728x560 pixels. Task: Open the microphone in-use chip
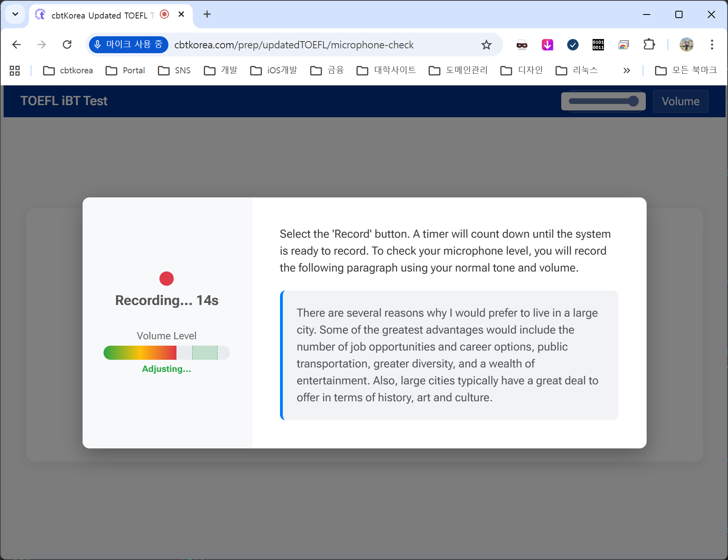pos(129,45)
